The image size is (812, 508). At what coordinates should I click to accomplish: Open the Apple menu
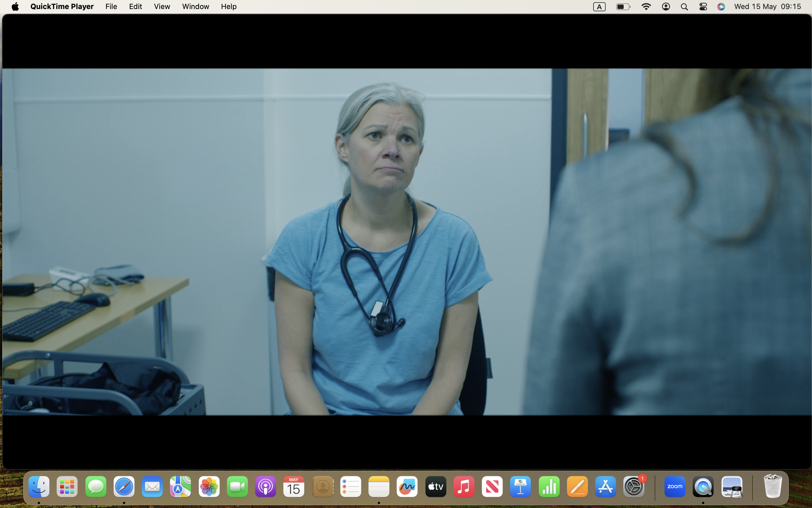pos(15,6)
